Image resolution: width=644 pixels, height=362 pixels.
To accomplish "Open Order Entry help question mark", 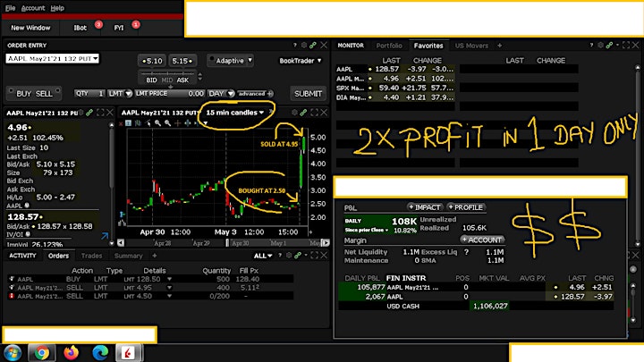I will pos(295,46).
